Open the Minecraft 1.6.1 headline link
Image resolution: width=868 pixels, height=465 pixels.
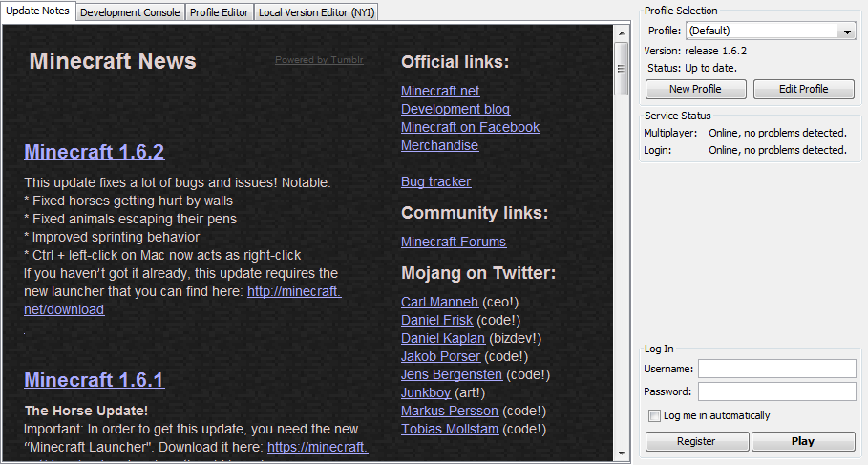95,380
